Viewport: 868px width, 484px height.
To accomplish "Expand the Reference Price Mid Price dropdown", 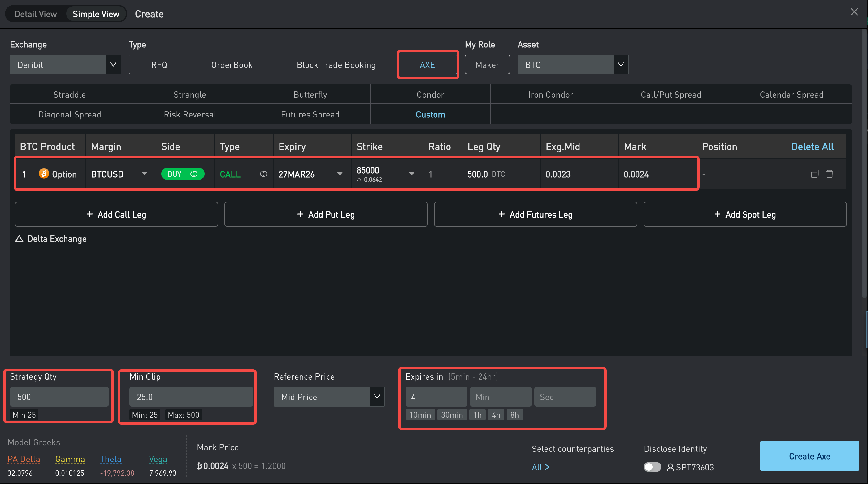I will pyautogui.click(x=377, y=397).
